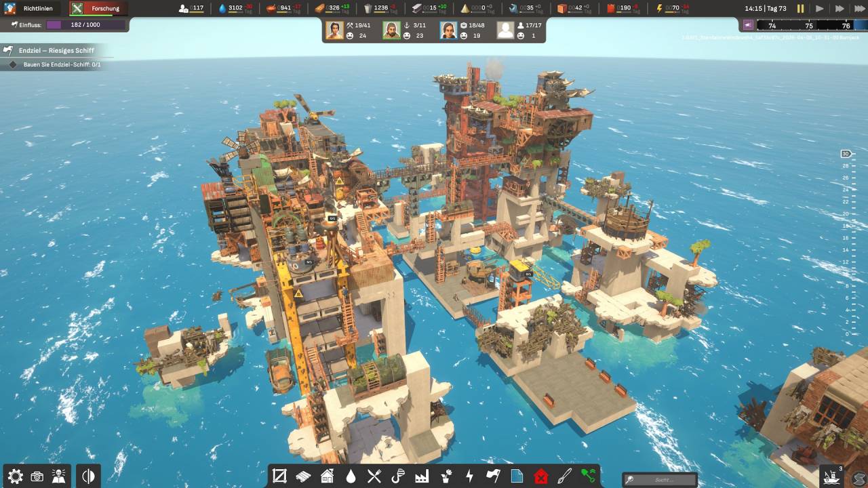Focus the Sucht... search field

pos(660,480)
